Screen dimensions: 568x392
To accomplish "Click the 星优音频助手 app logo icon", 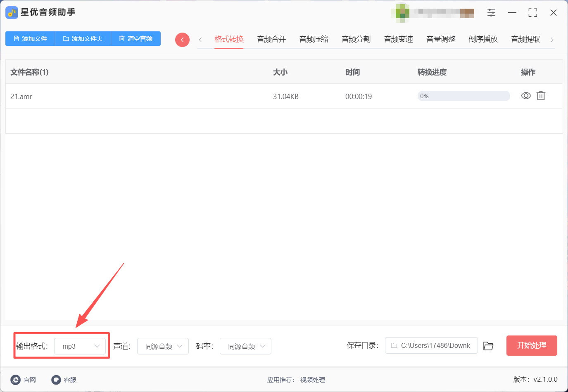I will [12, 12].
